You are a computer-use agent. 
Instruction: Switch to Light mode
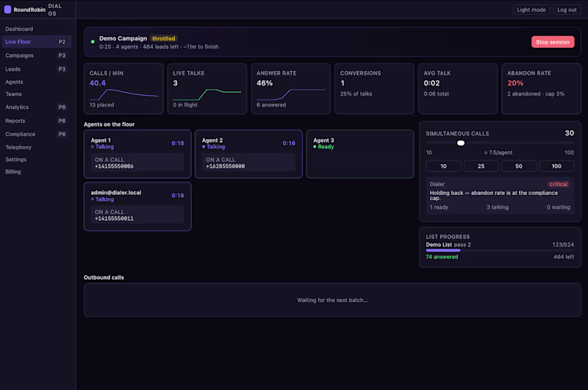click(531, 10)
